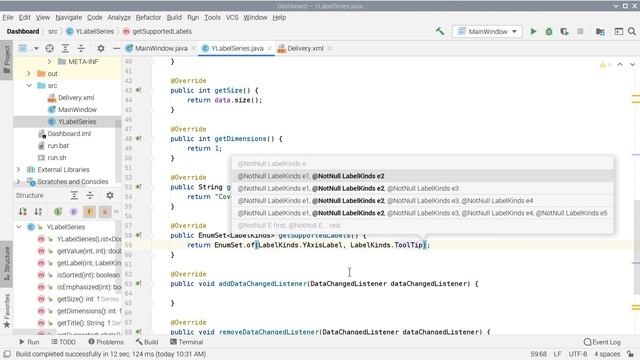Click tool windows quick-access icon in status bar
Viewport: 640px width, 360px height.
(7, 354)
